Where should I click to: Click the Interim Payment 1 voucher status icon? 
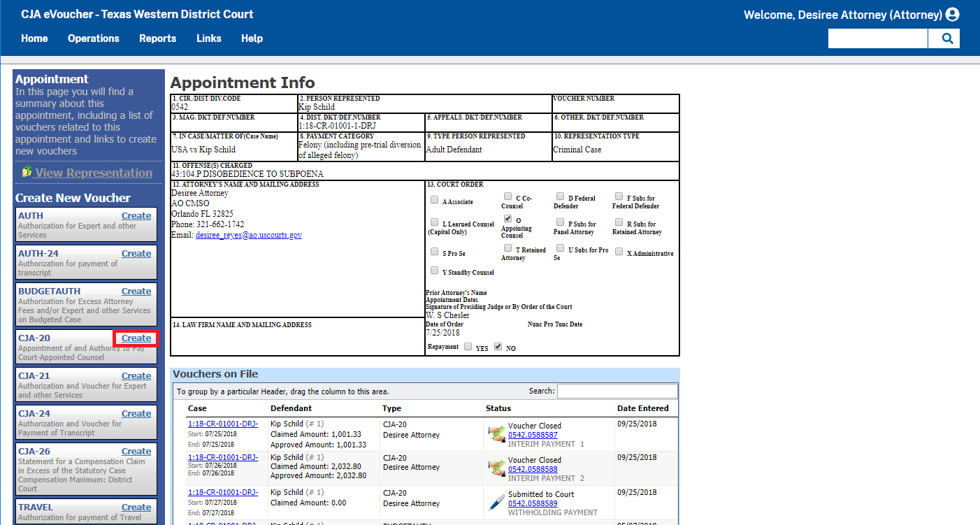click(x=496, y=434)
